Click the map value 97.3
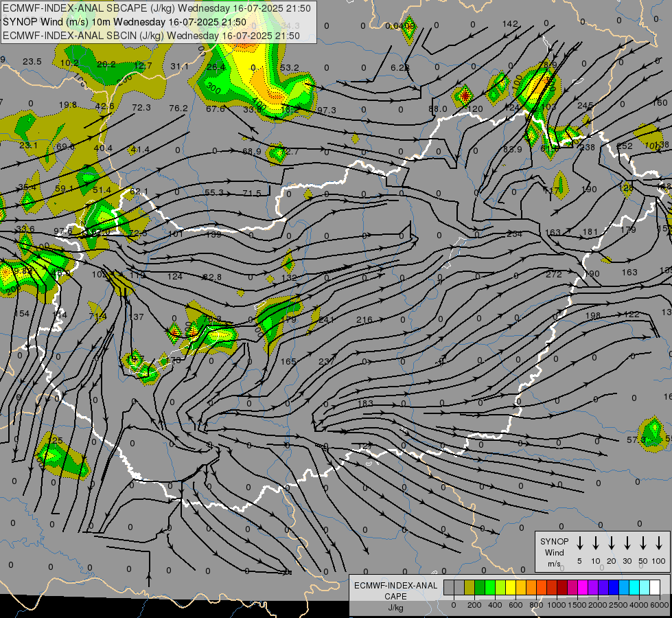Screen dimensions: 672x618 click(327, 111)
